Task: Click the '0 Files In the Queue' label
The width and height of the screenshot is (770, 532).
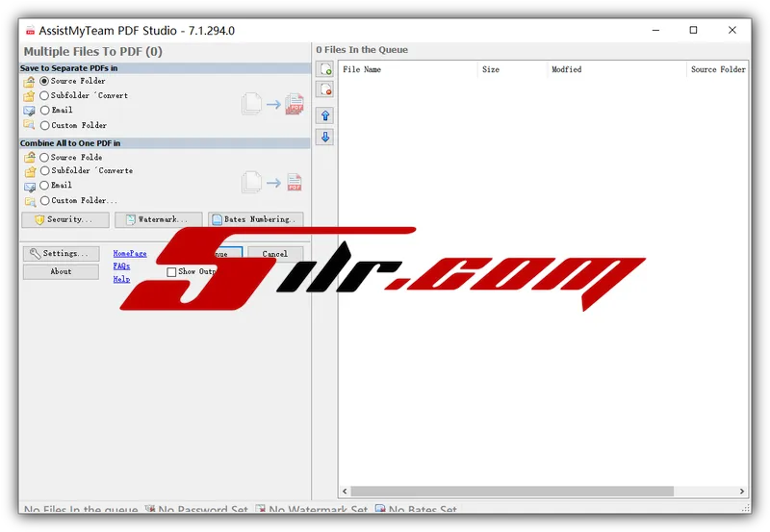Action: [362, 50]
